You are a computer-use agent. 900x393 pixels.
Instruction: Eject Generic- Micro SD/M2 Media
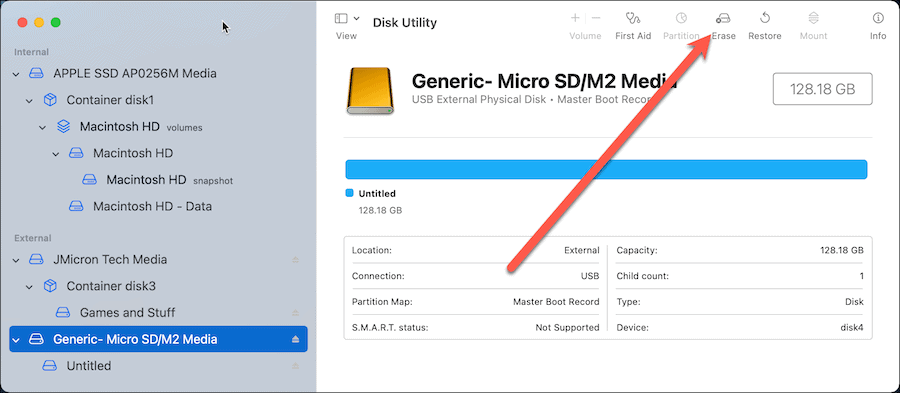pyautogui.click(x=296, y=340)
